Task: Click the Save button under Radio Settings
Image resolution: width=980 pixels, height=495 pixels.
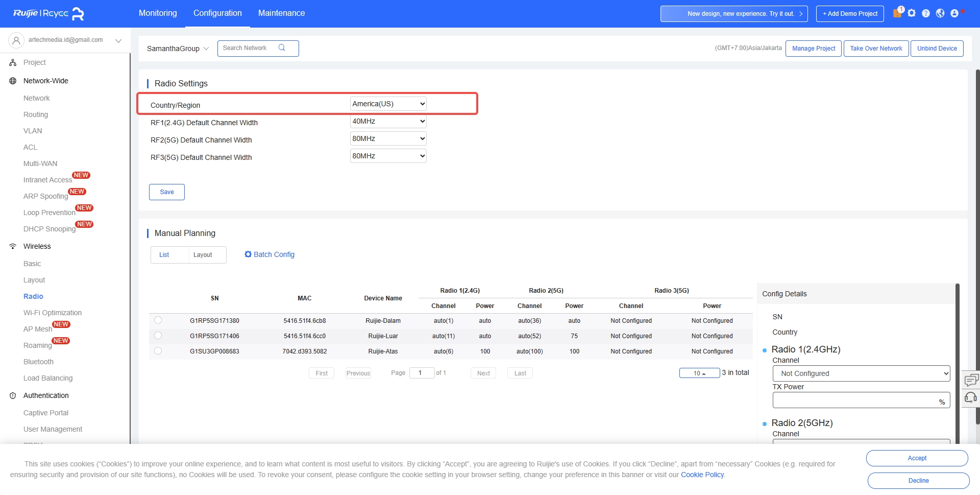Action: point(167,192)
